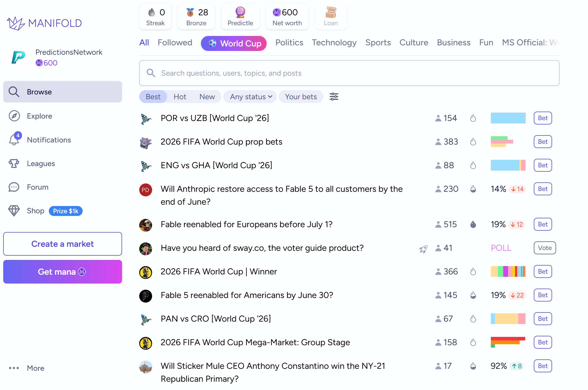
Task: Open the Fun topic tab
Action: pos(486,42)
